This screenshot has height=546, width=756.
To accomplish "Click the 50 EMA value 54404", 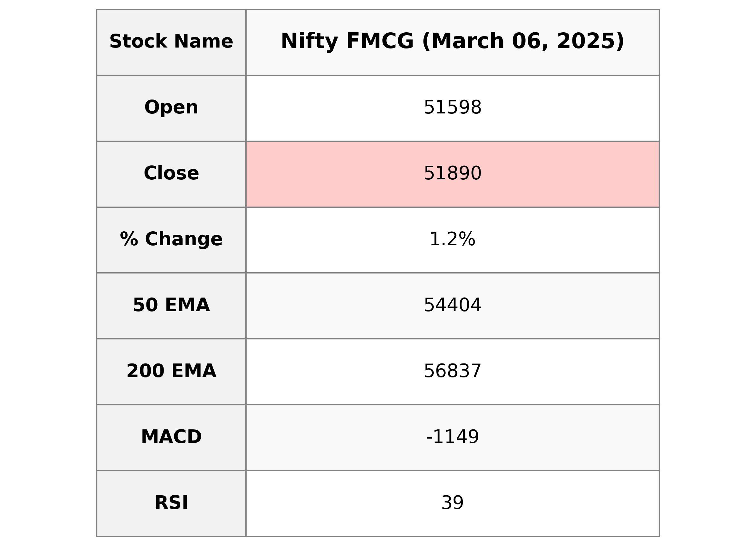I will pos(452,305).
